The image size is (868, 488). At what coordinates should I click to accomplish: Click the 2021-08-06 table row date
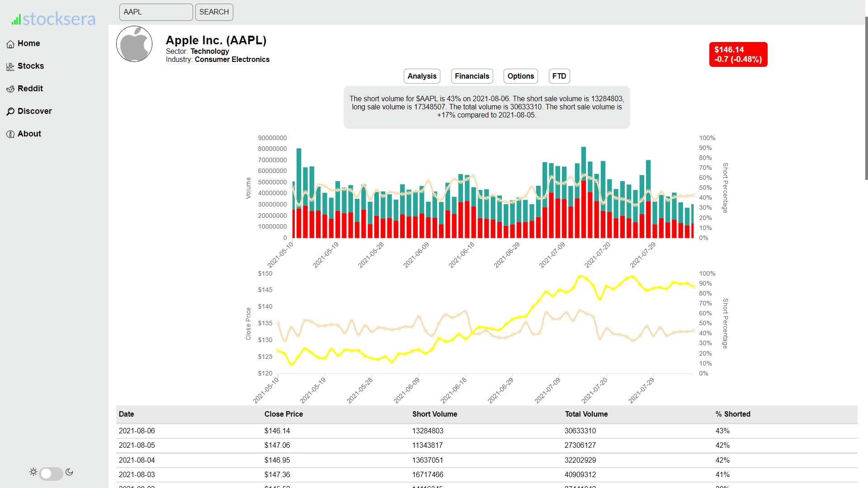(x=137, y=431)
